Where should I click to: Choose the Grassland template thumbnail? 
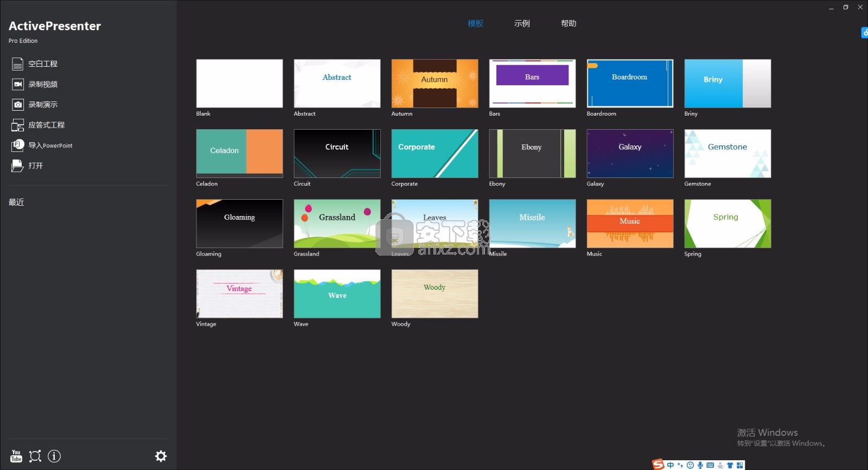pyautogui.click(x=337, y=224)
